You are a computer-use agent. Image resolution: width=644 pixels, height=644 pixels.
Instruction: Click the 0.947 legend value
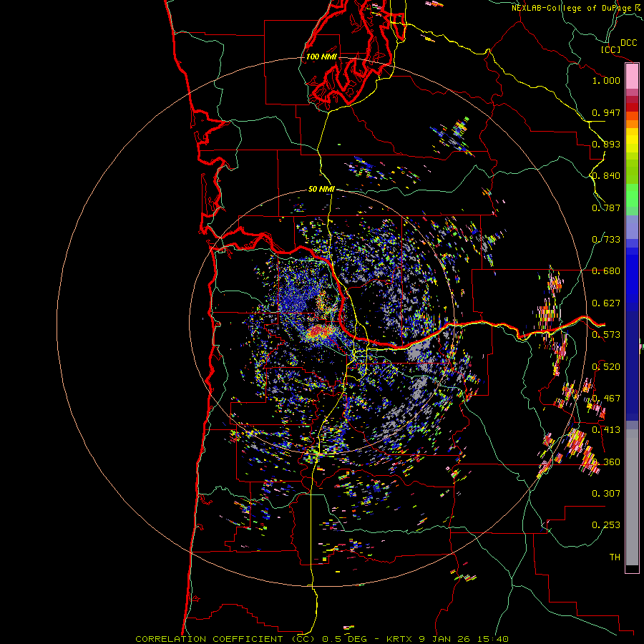tap(606, 112)
